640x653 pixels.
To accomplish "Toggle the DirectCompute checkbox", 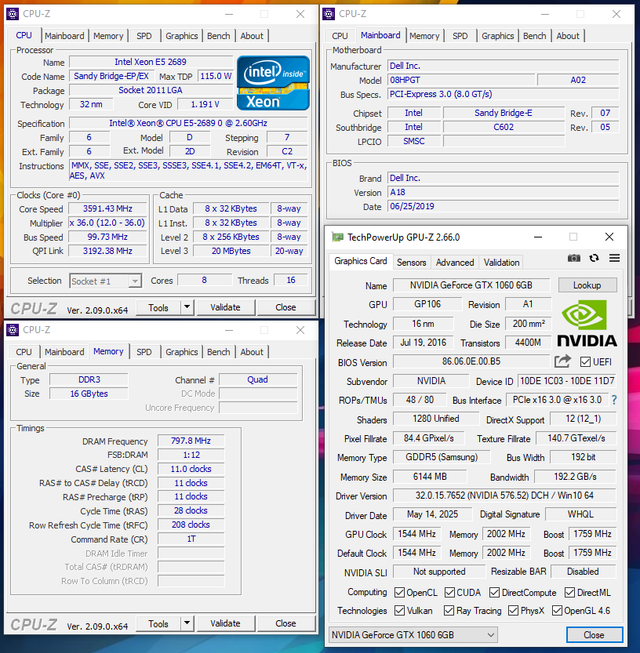I will pyautogui.click(x=494, y=592).
